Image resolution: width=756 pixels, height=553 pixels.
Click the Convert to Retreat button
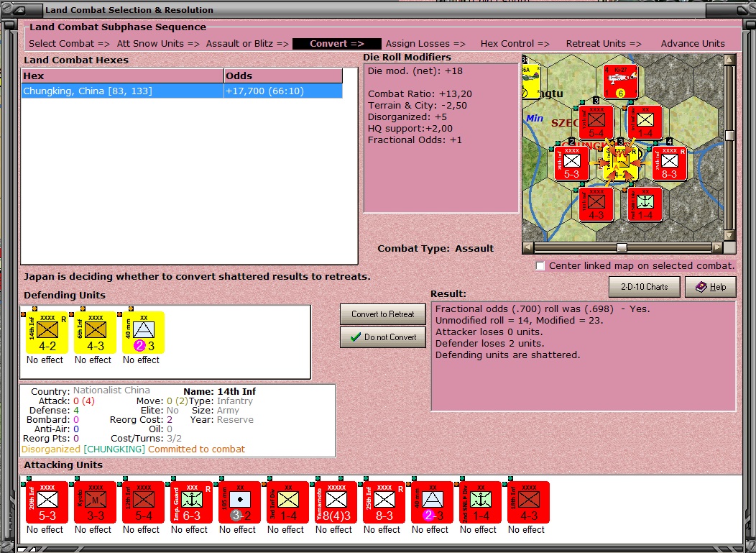click(x=383, y=314)
